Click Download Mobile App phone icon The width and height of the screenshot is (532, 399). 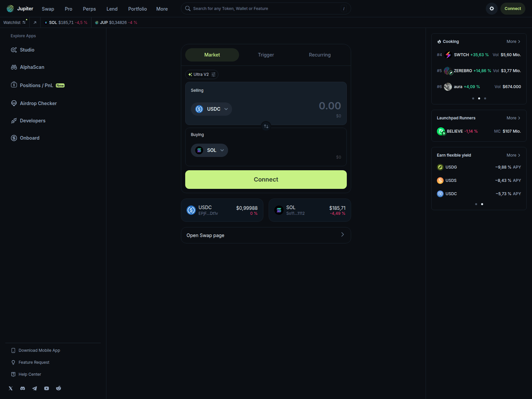pos(13,350)
